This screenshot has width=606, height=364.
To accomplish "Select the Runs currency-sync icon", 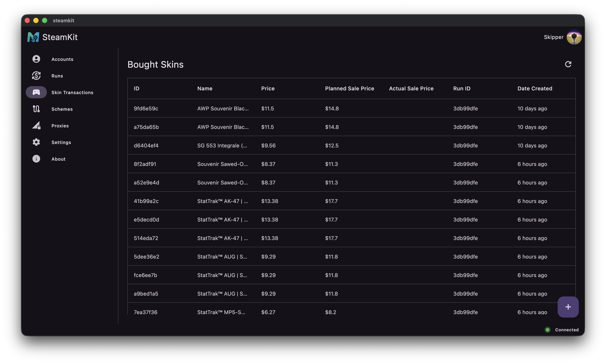I will click(x=36, y=76).
